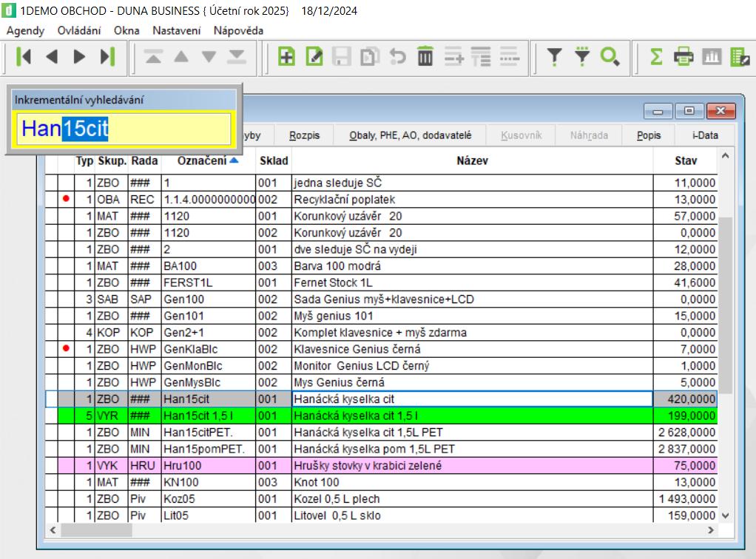Click the move-to-bottom arrow icon
Viewport: 756px width, 559px height.
pyautogui.click(x=237, y=57)
